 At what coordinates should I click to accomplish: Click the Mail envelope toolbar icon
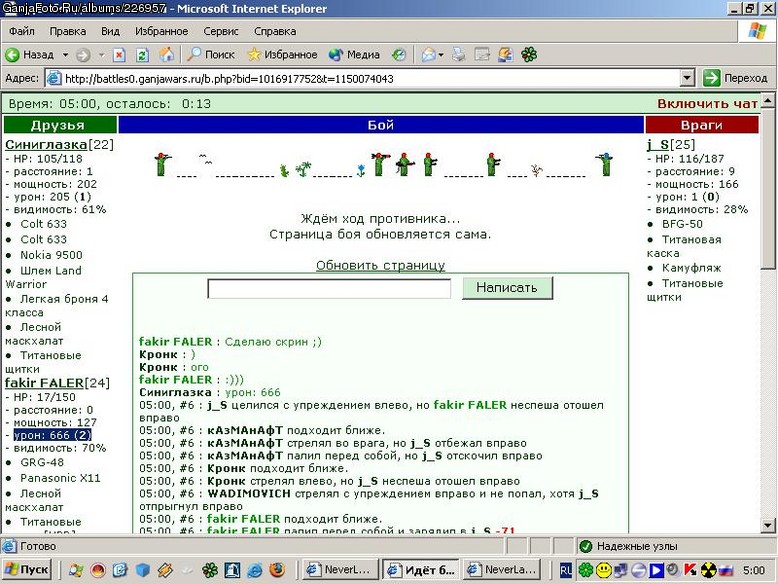428,55
